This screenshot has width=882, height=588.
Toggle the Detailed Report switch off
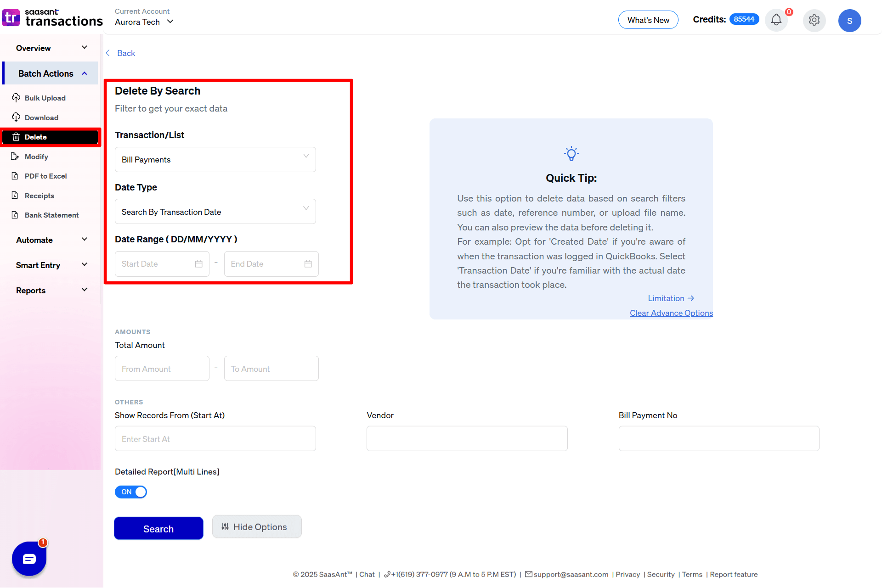point(131,492)
